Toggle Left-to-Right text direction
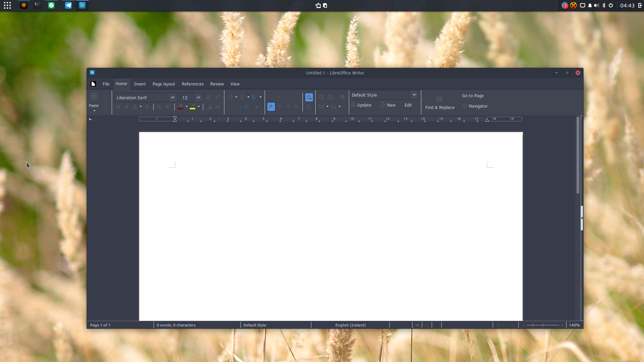This screenshot has height=362, width=644. pos(309,97)
